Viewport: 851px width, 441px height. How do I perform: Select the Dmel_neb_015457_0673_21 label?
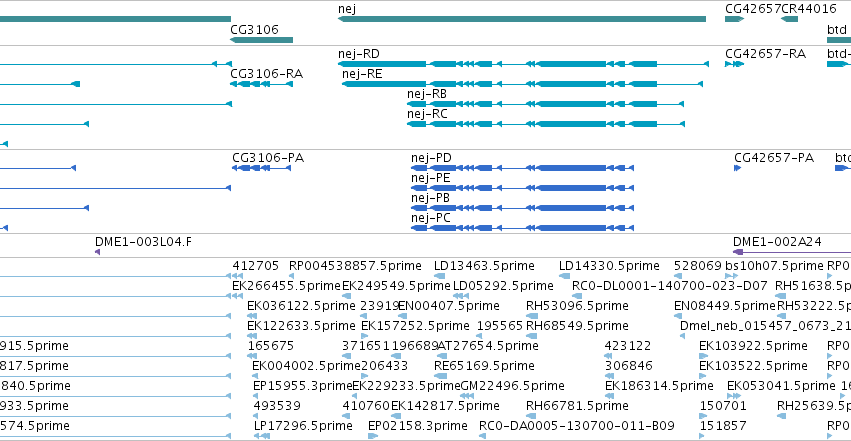click(765, 326)
